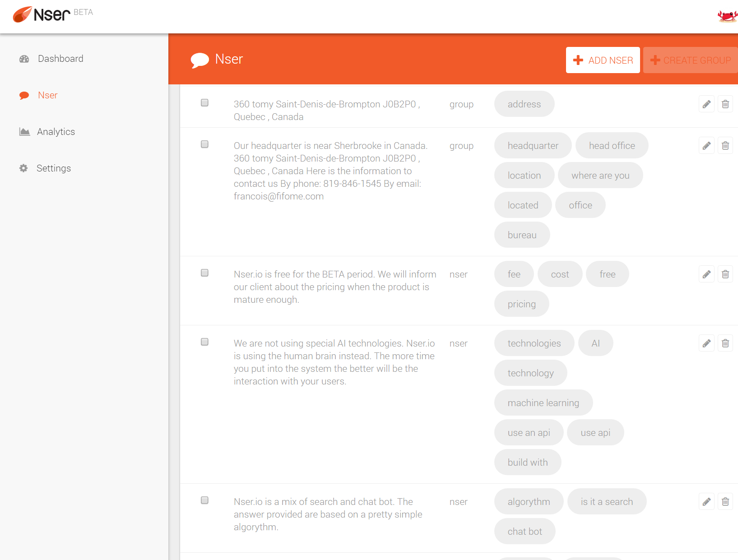Click the CREATE GROUP button
This screenshot has width=738, height=560.
[x=691, y=60]
